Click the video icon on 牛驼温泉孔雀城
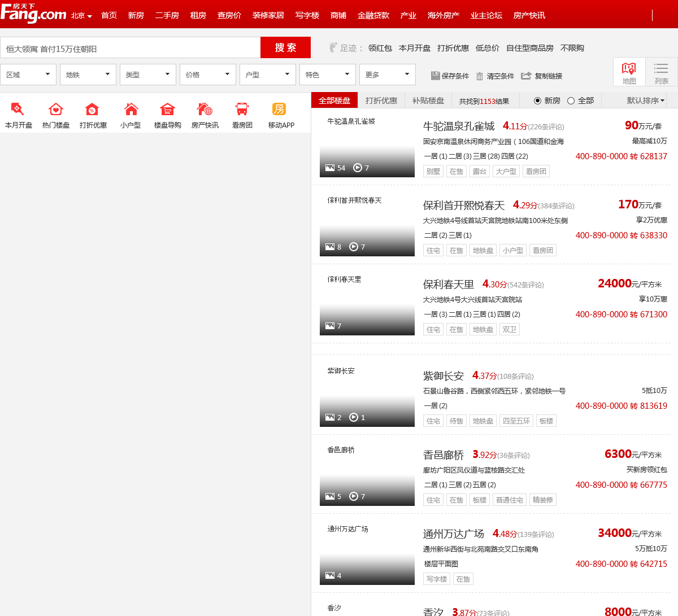 (357, 168)
